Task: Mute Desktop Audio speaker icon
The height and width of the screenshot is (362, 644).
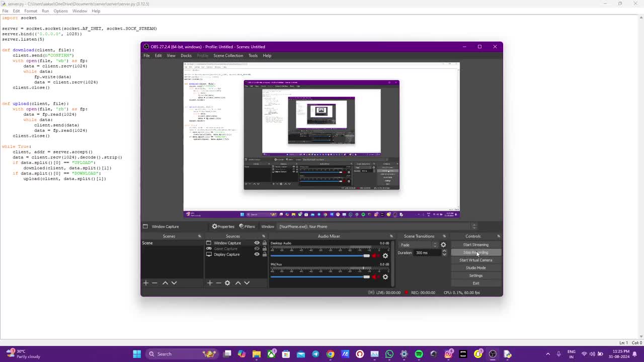Action: coord(375,256)
